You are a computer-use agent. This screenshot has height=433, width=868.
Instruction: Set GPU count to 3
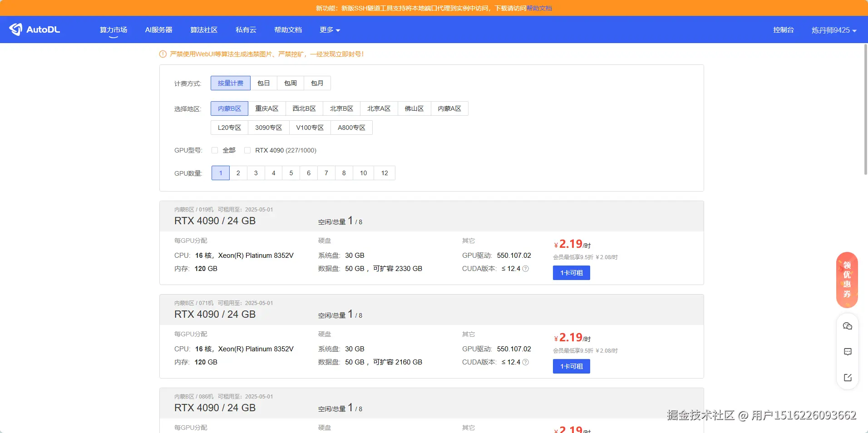pos(256,173)
